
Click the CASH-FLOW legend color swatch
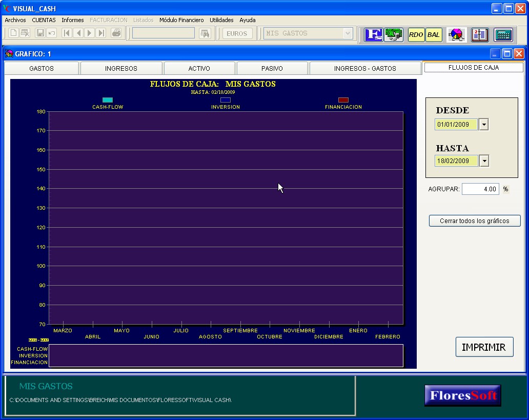pyautogui.click(x=108, y=100)
